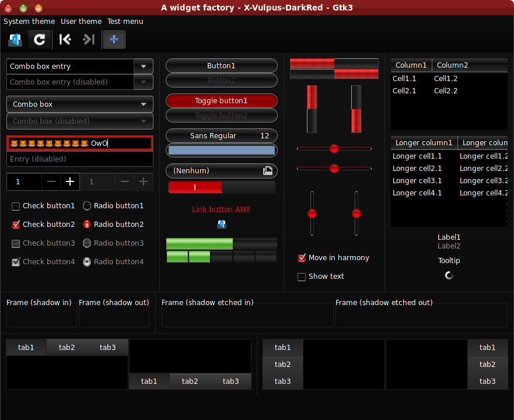Click the spinner icon below Tooltip
The height and width of the screenshot is (420, 514).
[449, 275]
